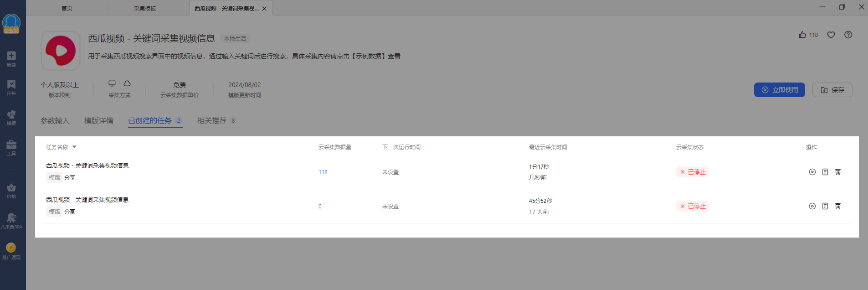Start the task run 17 天前
Image resolution: width=868 pixels, height=290 pixels.
pyautogui.click(x=812, y=206)
